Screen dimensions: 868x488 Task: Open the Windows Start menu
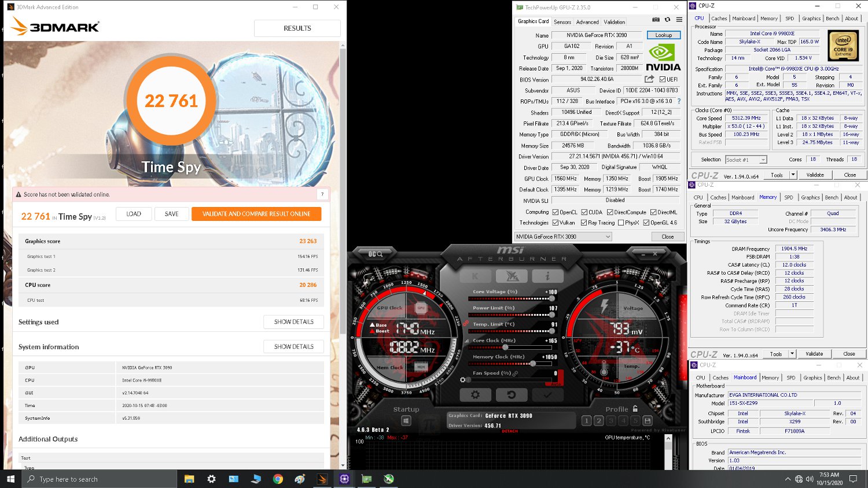10,479
